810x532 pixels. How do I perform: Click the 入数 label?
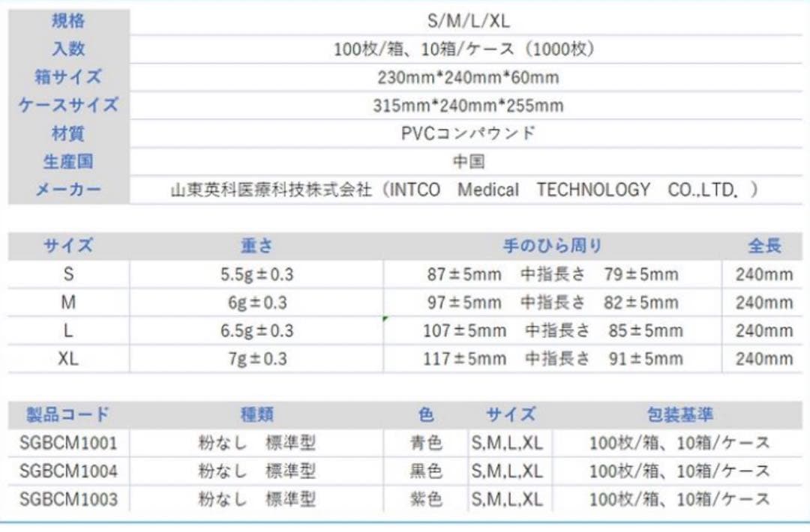(x=68, y=49)
